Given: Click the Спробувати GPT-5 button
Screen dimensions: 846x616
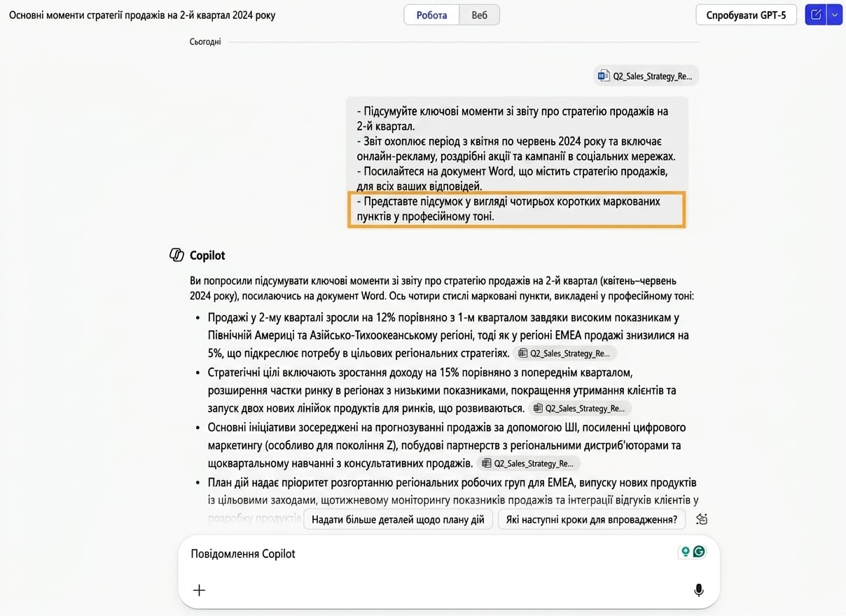Looking at the screenshot, I should tap(746, 15).
